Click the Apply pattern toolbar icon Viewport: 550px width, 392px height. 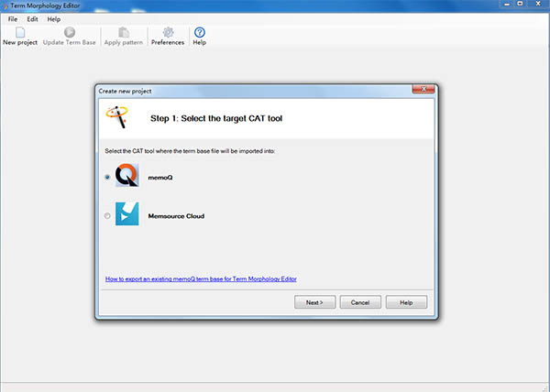click(x=124, y=32)
